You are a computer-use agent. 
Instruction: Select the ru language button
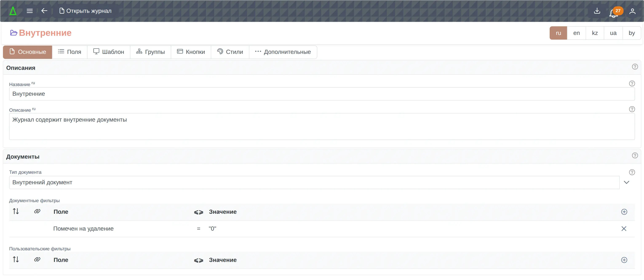tap(558, 33)
